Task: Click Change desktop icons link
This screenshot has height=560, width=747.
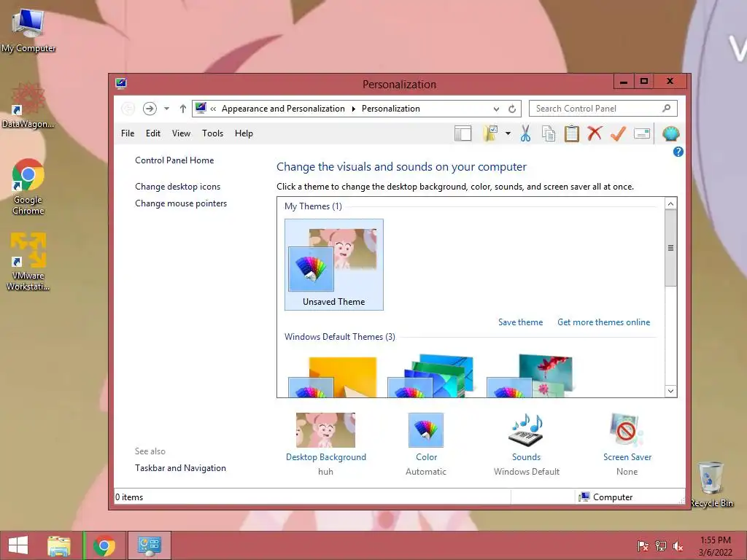Action: [x=178, y=187]
